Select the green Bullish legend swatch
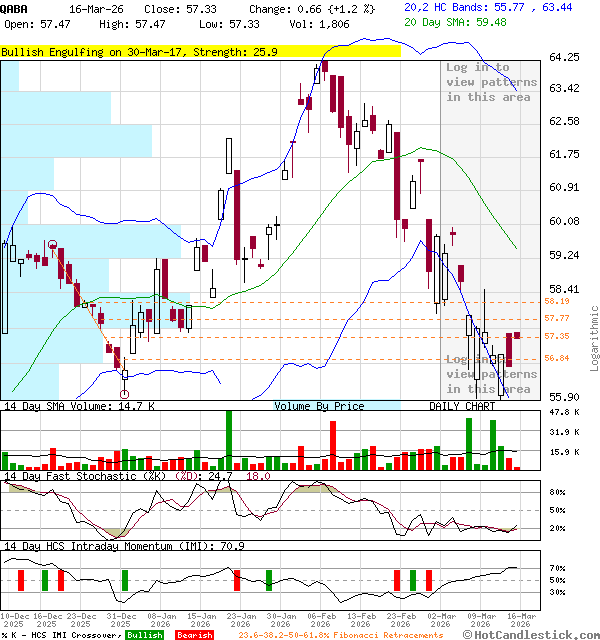The width and height of the screenshot is (600, 640). [x=144, y=635]
